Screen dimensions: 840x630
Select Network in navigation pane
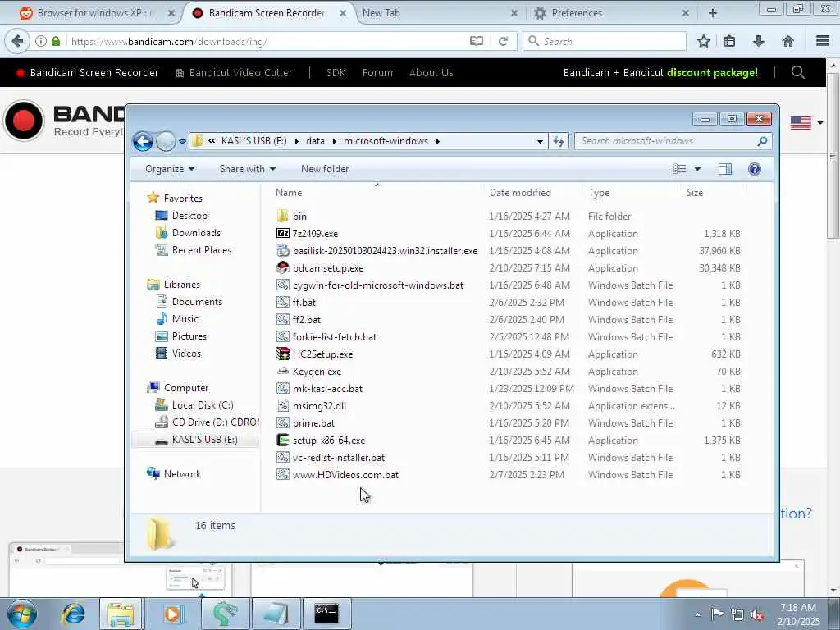click(182, 474)
